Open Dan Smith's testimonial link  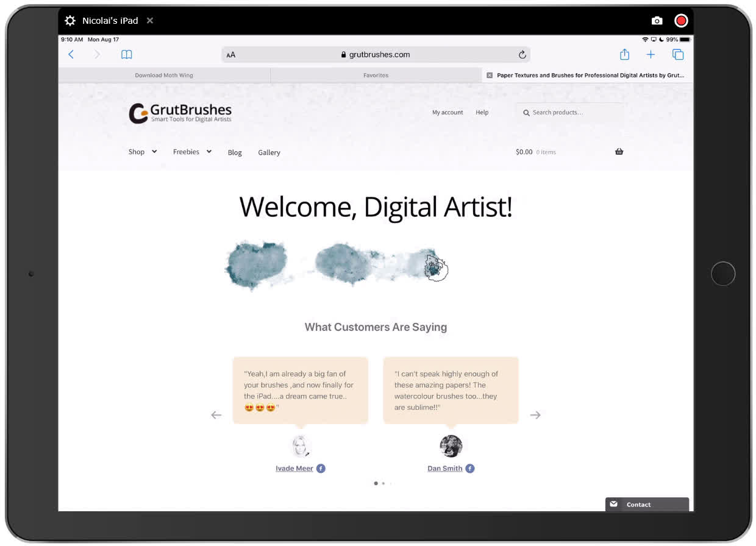[444, 468]
